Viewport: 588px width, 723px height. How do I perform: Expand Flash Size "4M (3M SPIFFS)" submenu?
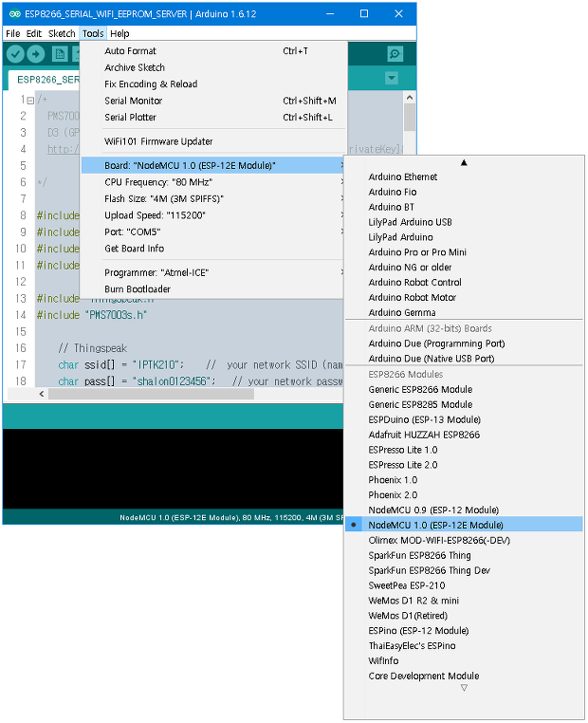point(212,198)
